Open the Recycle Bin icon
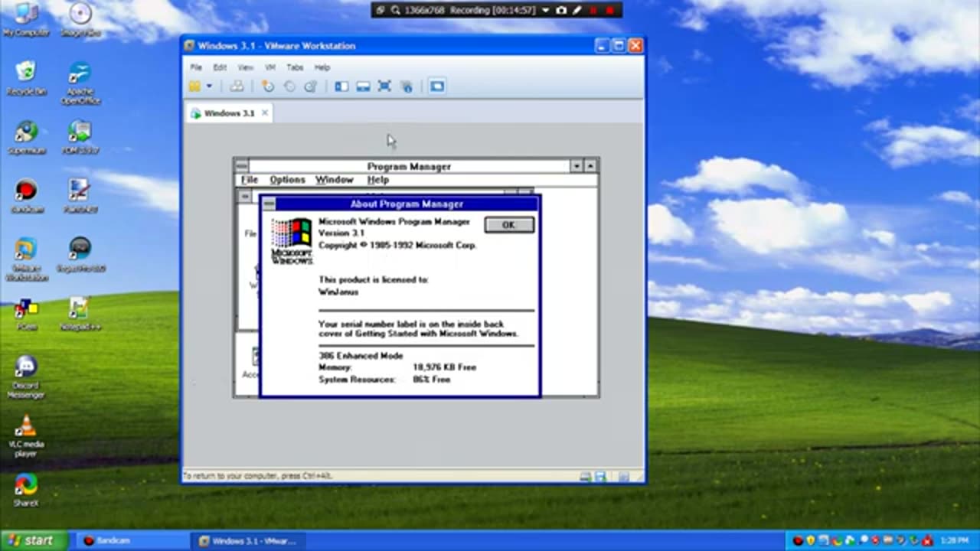The width and height of the screenshot is (980, 551). click(x=26, y=78)
